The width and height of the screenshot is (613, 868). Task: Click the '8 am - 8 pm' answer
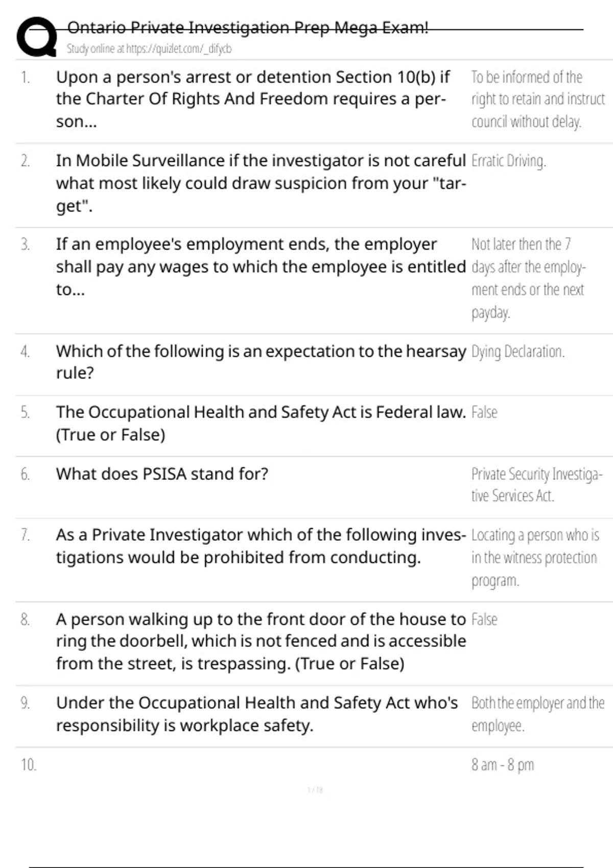click(x=502, y=765)
